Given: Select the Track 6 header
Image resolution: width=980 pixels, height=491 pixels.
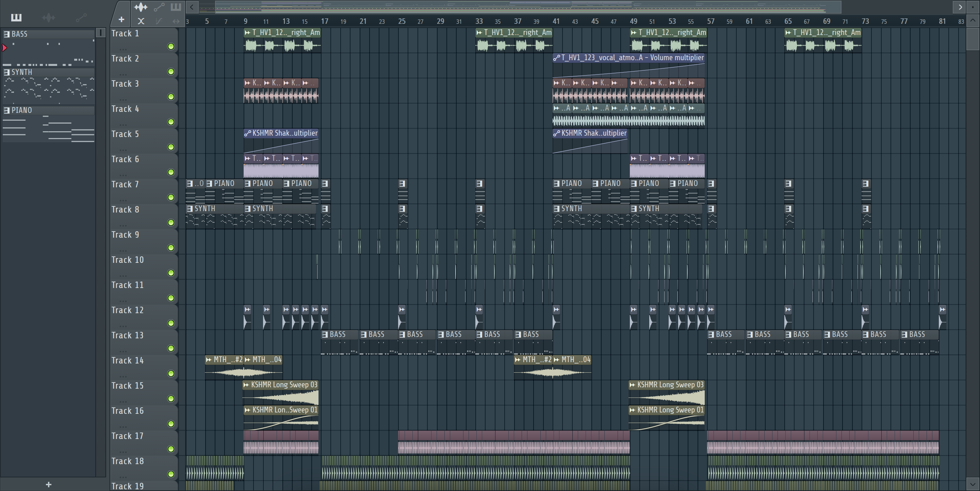Looking at the screenshot, I should [144, 166].
